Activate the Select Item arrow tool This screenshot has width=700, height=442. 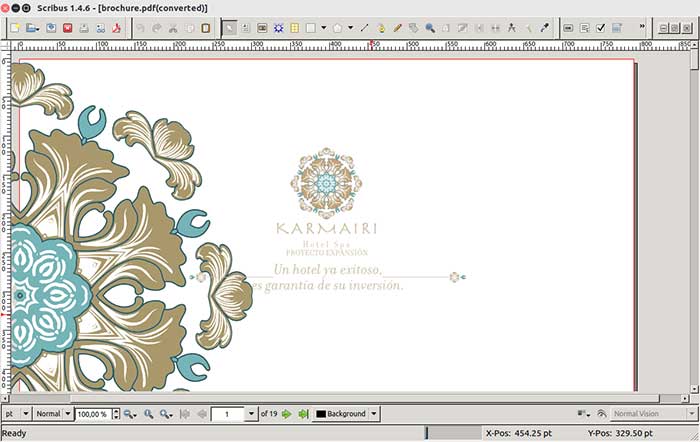pos(229,28)
